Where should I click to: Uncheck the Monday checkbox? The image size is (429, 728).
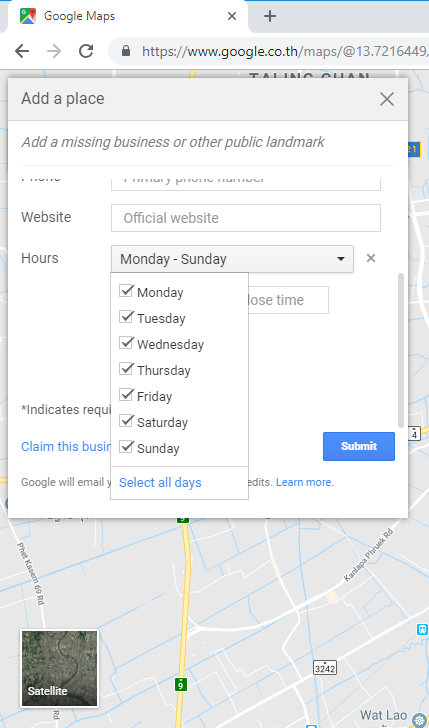pyautogui.click(x=126, y=291)
